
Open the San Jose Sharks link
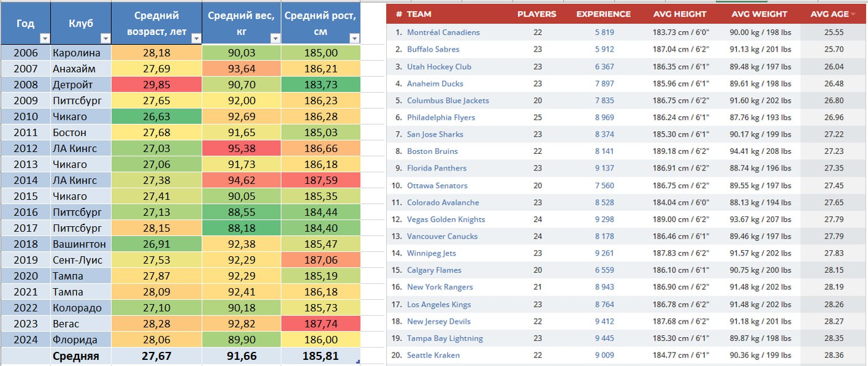(435, 134)
